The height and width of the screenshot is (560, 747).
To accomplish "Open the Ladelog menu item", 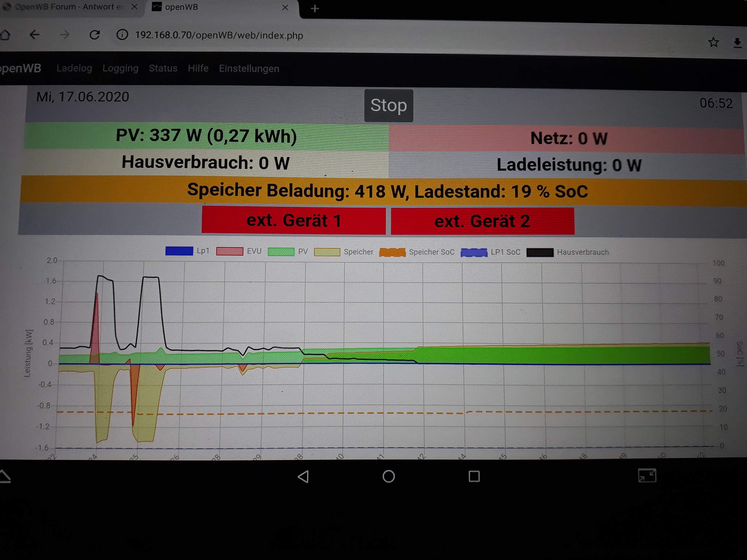I will [x=74, y=68].
